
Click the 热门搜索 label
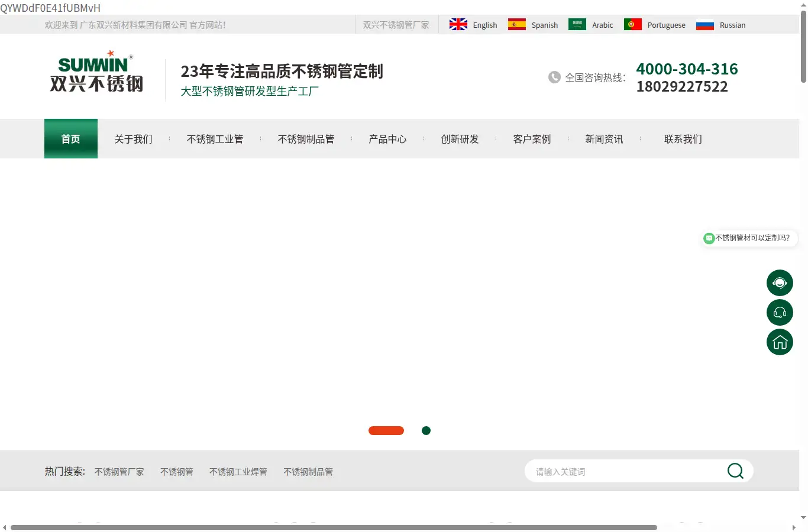65,471
